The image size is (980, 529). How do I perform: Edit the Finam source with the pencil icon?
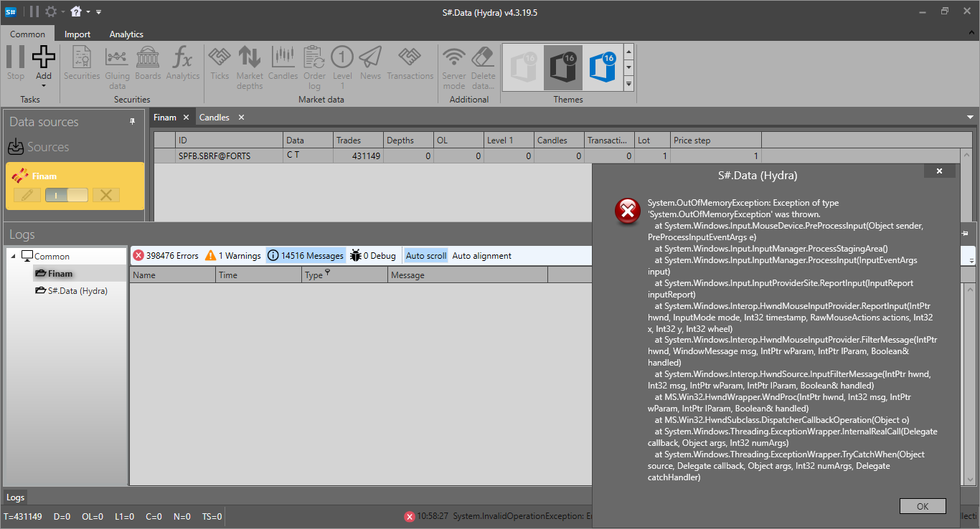point(27,195)
